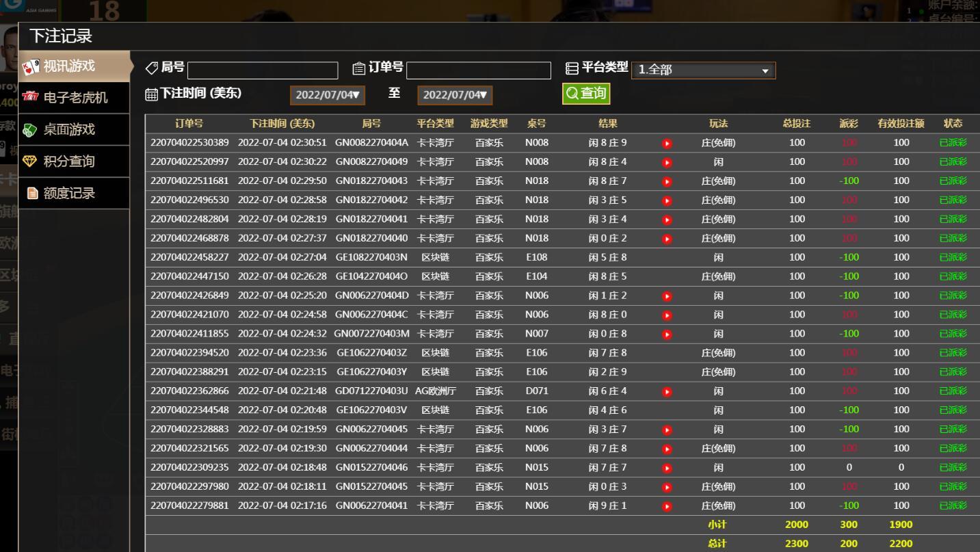
Task: Click round number GE1042270404O
Action: point(371,277)
